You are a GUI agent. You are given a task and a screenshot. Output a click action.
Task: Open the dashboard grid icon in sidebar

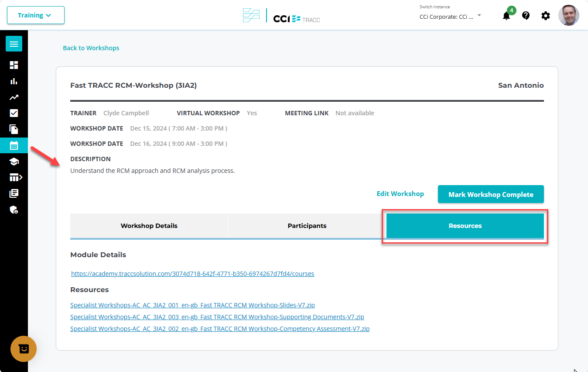point(14,65)
